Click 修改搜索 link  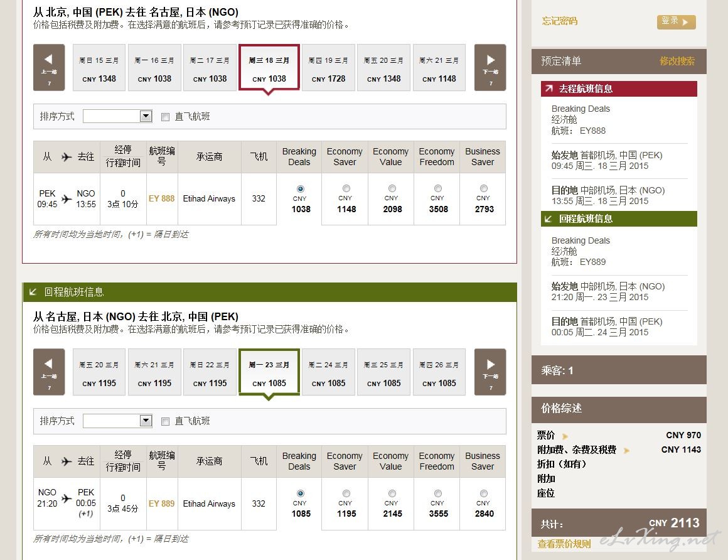(x=677, y=61)
